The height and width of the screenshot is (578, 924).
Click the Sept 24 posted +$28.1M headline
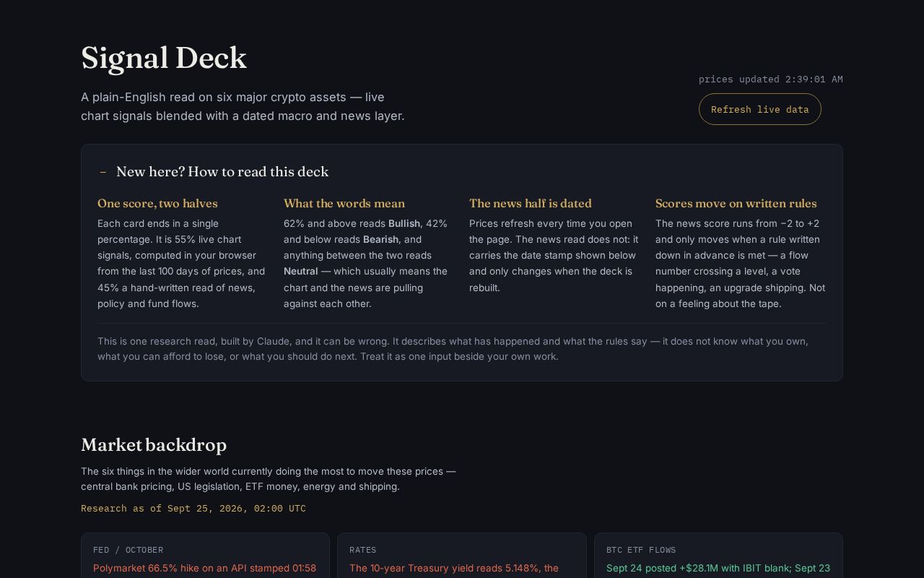pyautogui.click(x=718, y=569)
